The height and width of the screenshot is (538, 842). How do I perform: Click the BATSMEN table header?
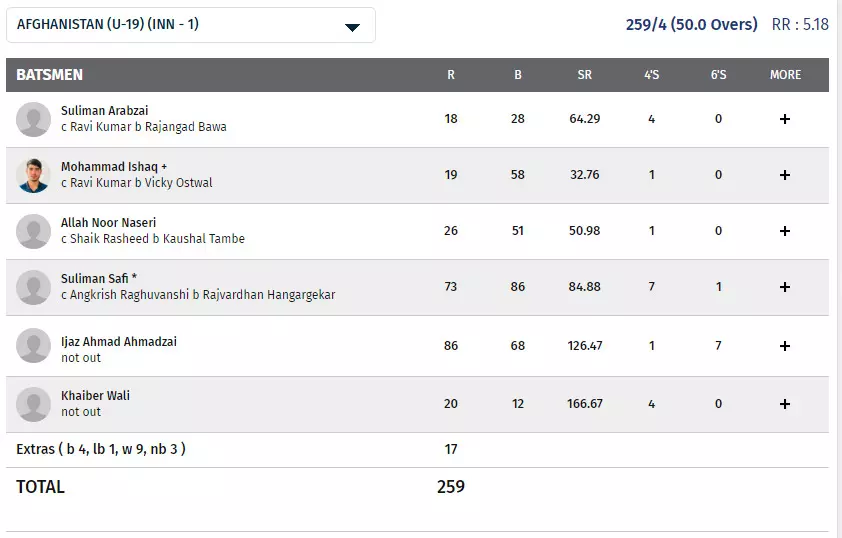point(49,75)
